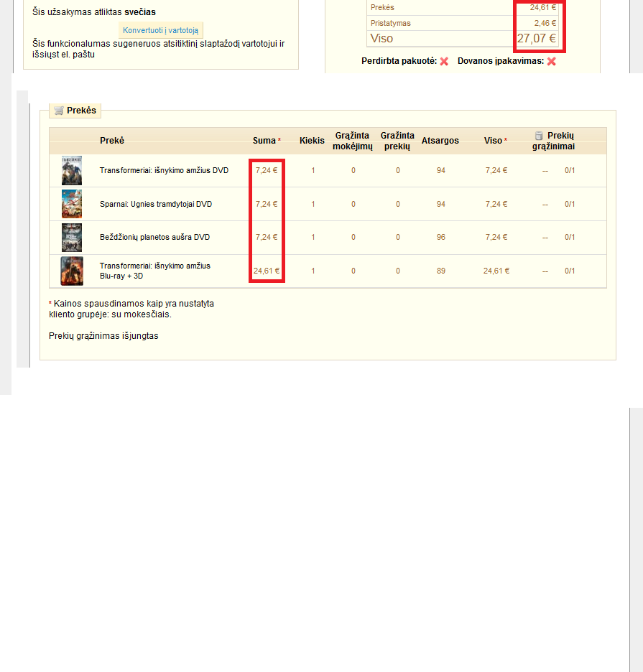Click the Perdirbta pakuotė label
This screenshot has height=672, width=643.
tap(399, 61)
